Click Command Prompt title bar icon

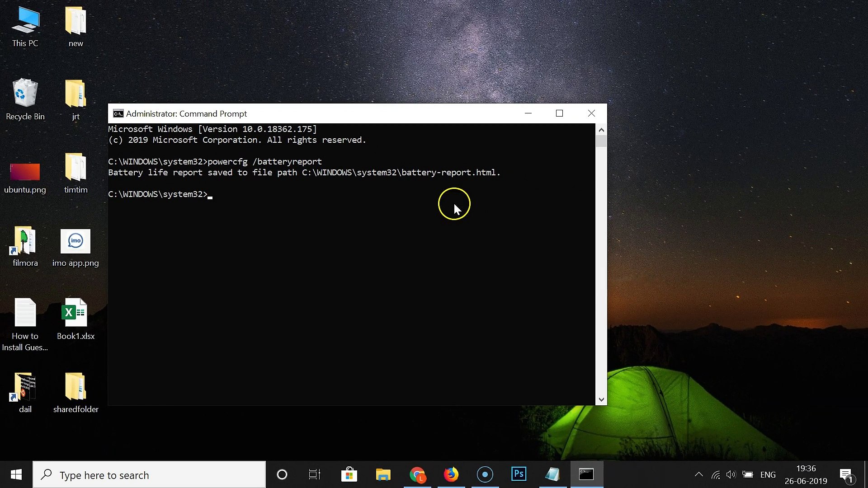pos(118,113)
